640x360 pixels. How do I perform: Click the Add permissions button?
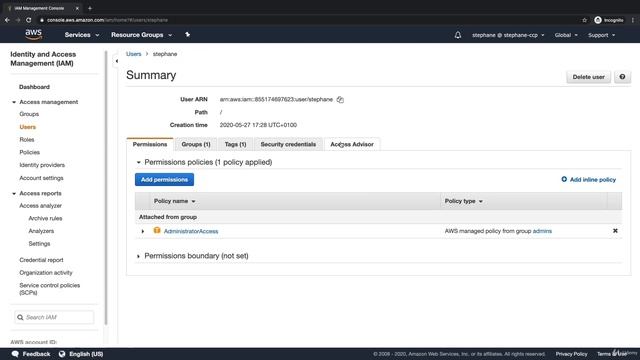point(164,180)
